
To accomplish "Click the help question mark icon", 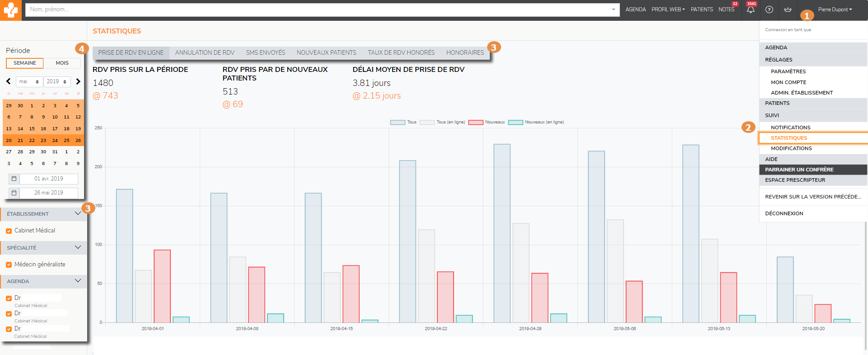I will pyautogui.click(x=769, y=9).
